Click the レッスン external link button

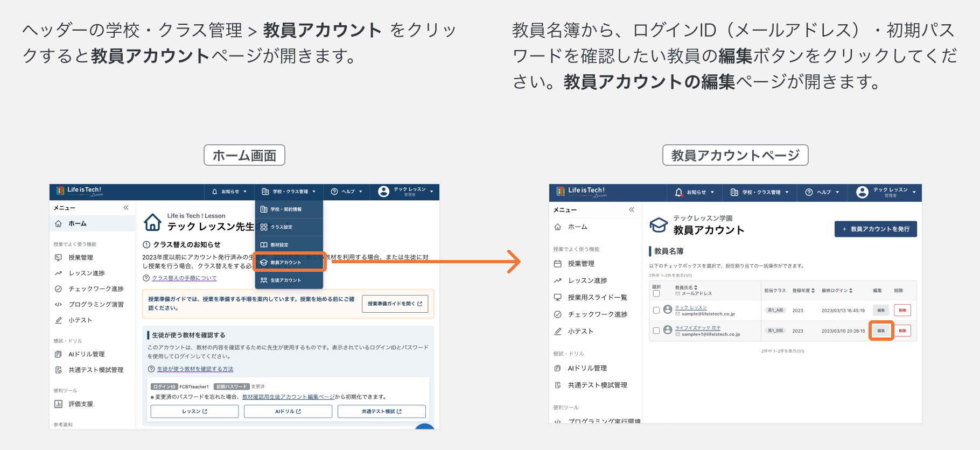click(x=194, y=411)
